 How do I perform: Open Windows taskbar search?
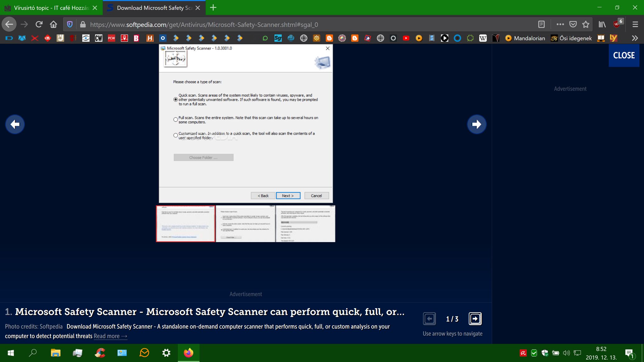coord(33,353)
